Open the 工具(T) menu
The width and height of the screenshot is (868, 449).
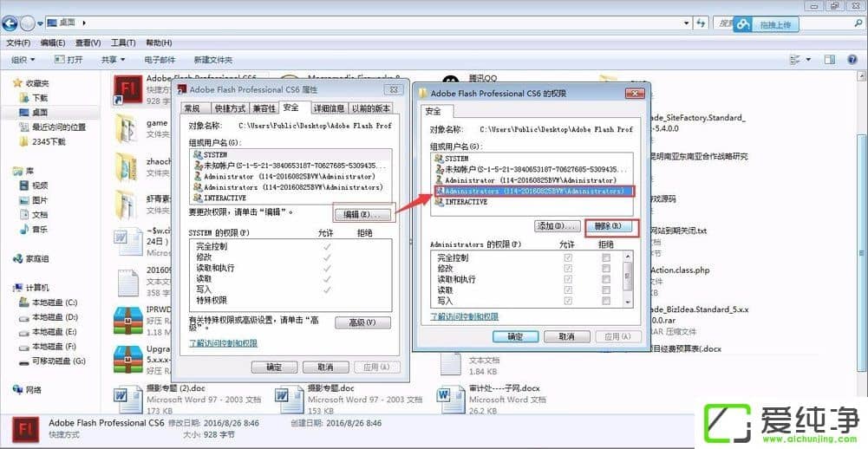pyautogui.click(x=123, y=42)
